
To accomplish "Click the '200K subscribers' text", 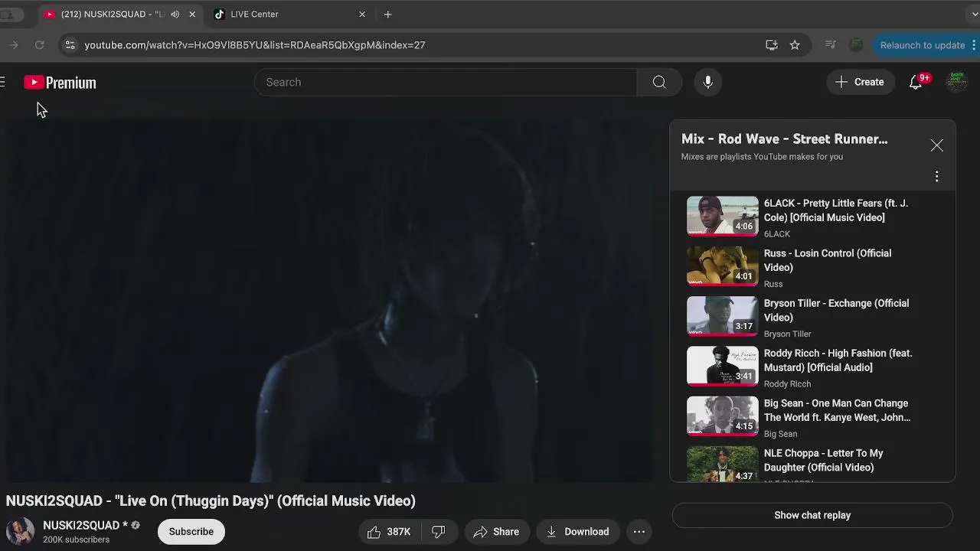I will point(76,540).
